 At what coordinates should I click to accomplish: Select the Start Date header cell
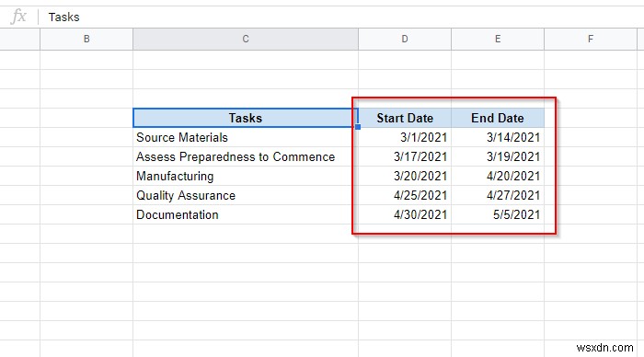405,118
